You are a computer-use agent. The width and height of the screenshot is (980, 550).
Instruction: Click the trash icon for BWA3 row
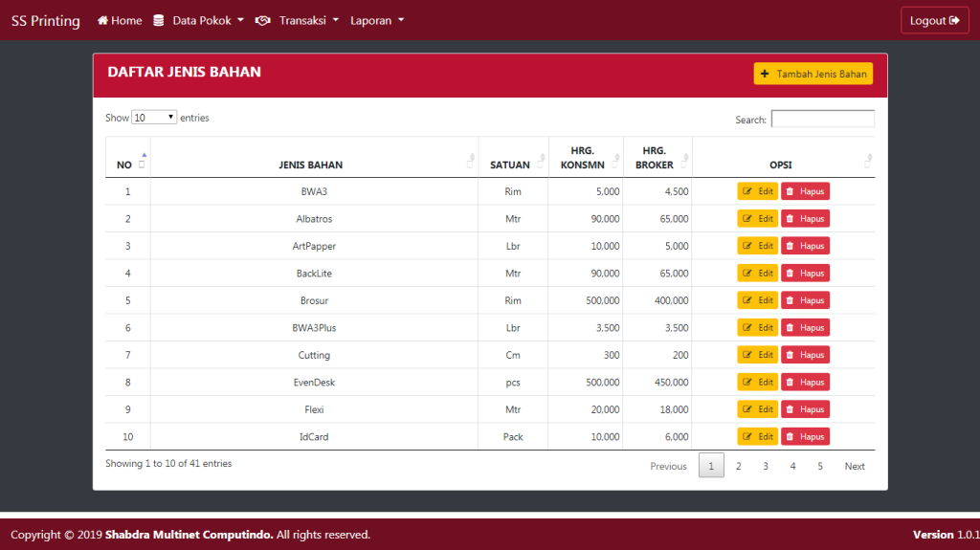pyautogui.click(x=790, y=191)
